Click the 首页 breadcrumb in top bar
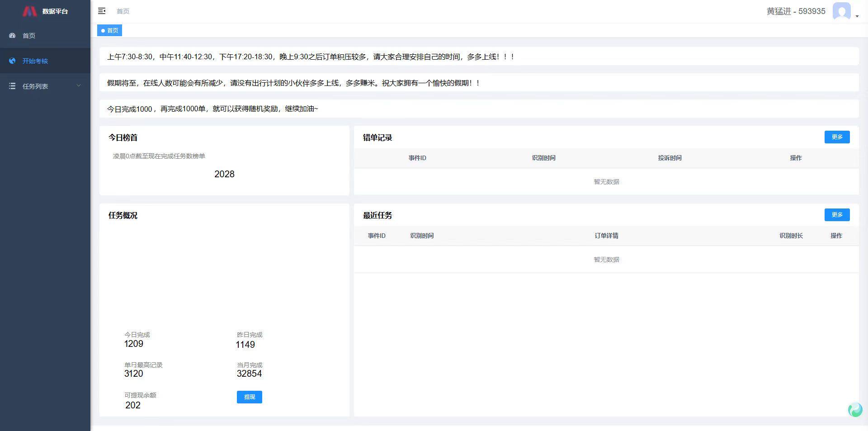 [123, 11]
